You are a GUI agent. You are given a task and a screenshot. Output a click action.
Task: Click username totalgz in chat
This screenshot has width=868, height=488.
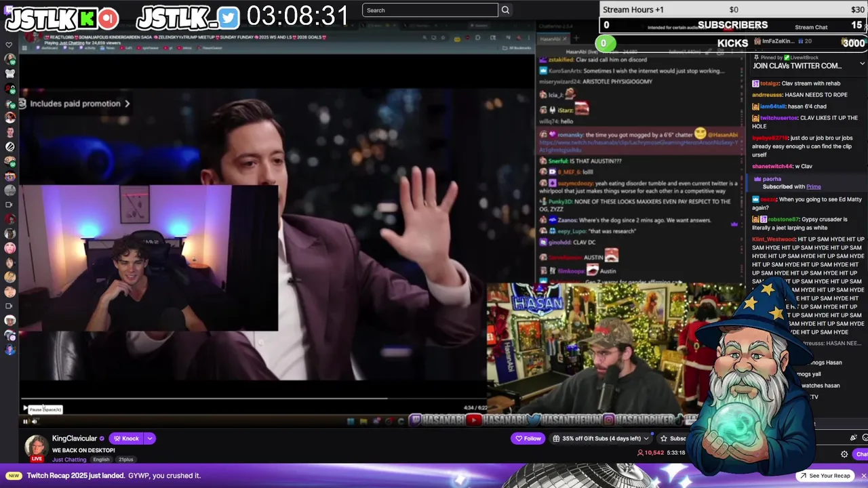click(x=770, y=83)
